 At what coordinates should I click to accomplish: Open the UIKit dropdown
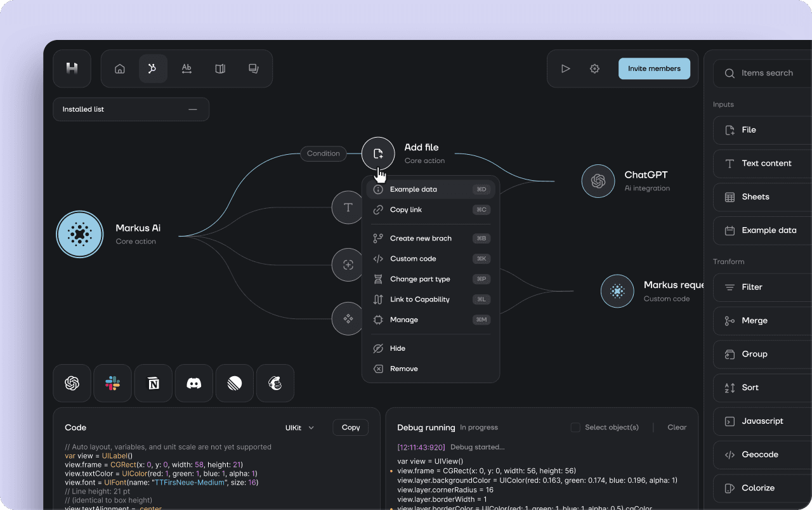pyautogui.click(x=300, y=428)
